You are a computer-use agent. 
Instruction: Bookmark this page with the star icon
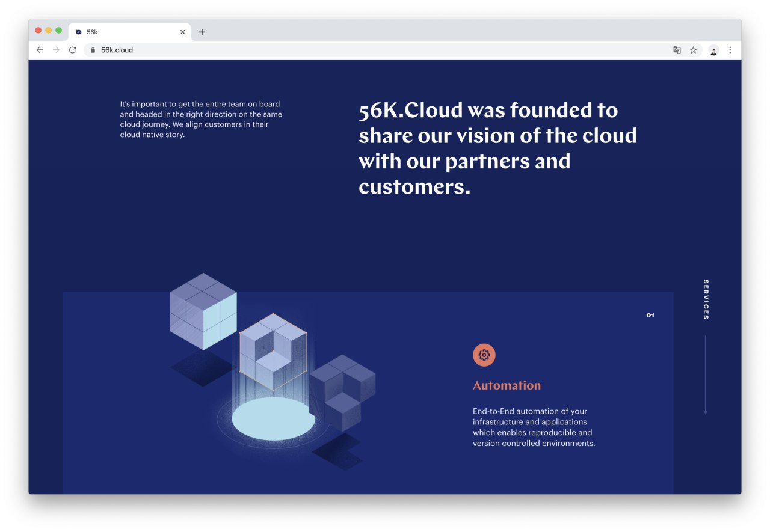693,50
